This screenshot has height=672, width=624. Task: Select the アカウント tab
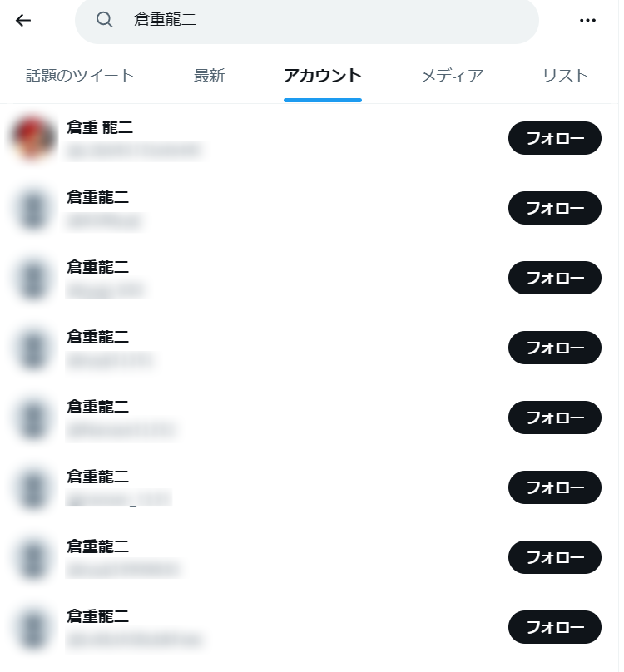click(323, 76)
